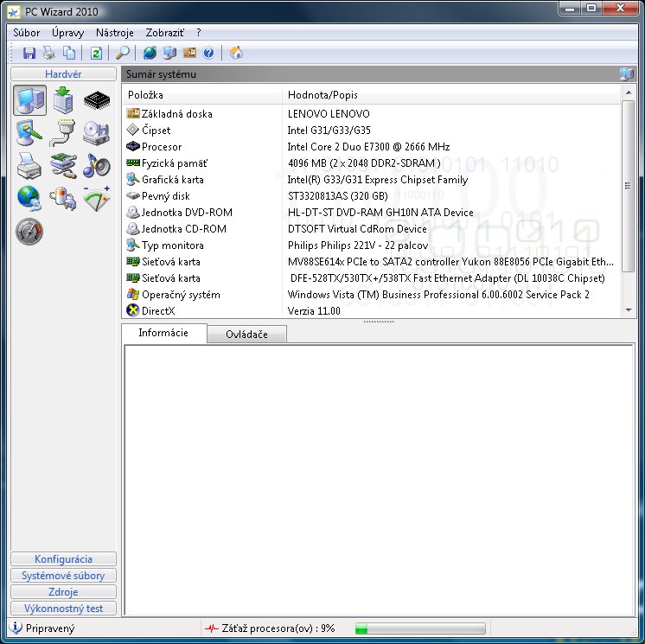This screenshot has height=644, width=645.
Task: Click the icon at right of Sumár systému header
Action: [x=627, y=74]
